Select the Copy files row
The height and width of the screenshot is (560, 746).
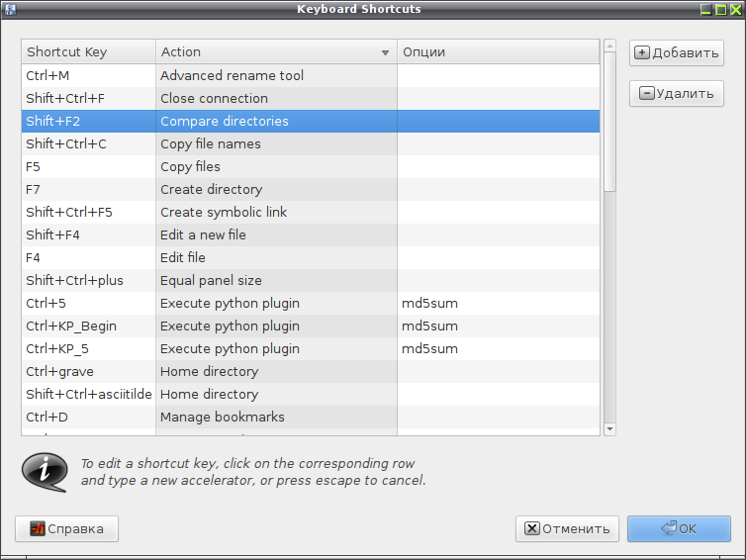[311, 167]
